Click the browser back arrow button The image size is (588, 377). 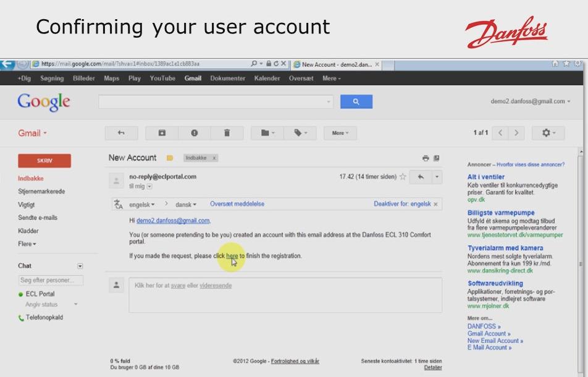[x=7, y=64]
